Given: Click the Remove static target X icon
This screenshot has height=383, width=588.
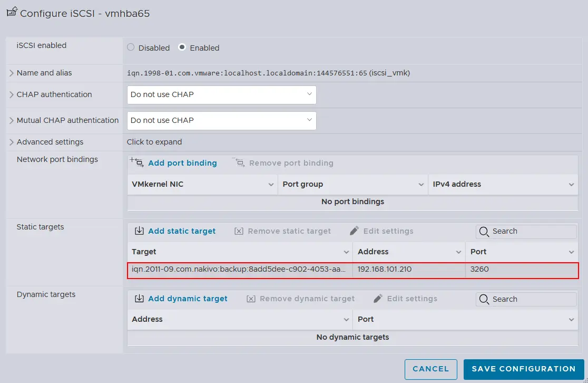Looking at the screenshot, I should pyautogui.click(x=239, y=231).
